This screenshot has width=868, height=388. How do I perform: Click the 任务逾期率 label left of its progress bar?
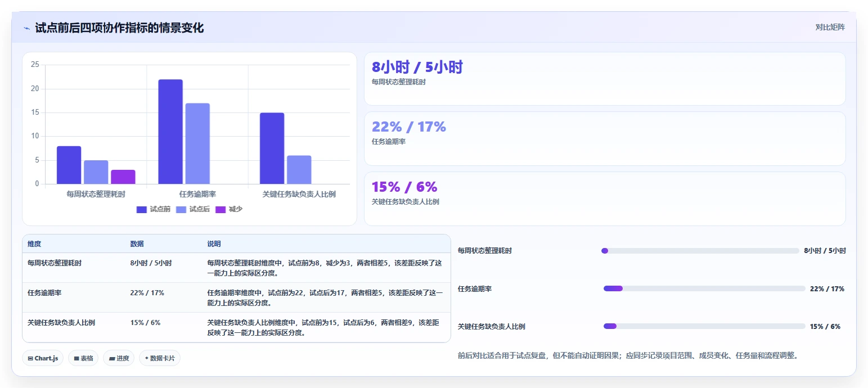coord(475,288)
